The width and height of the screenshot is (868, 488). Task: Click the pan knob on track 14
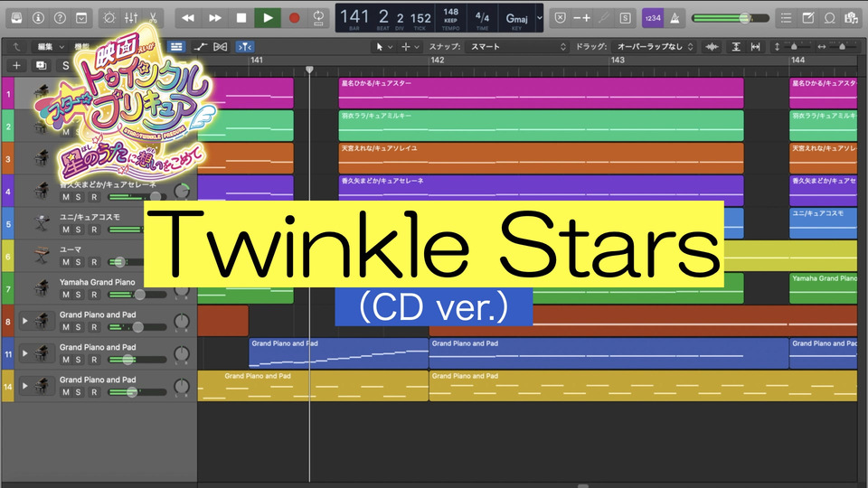(x=182, y=387)
